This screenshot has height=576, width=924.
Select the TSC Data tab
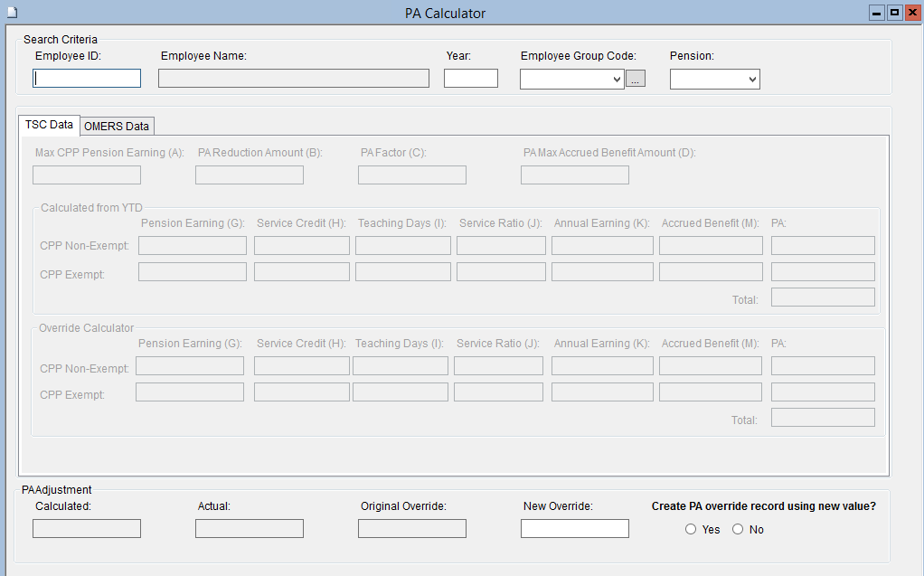pyautogui.click(x=49, y=125)
